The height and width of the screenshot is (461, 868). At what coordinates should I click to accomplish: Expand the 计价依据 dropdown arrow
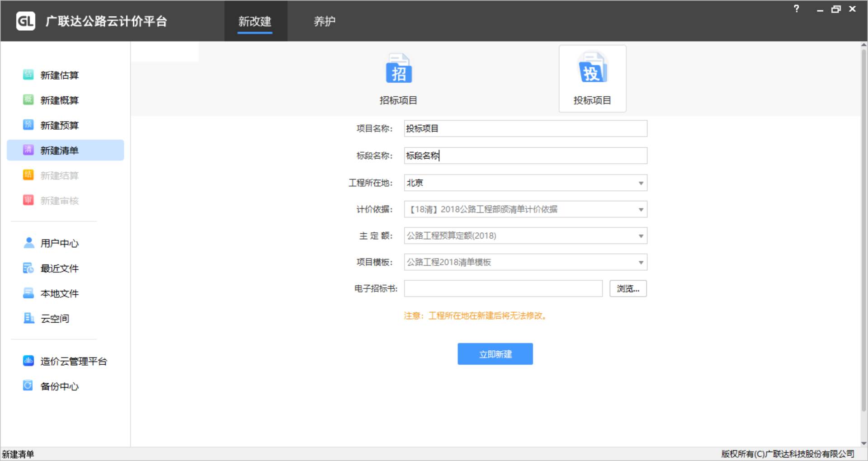[641, 210]
